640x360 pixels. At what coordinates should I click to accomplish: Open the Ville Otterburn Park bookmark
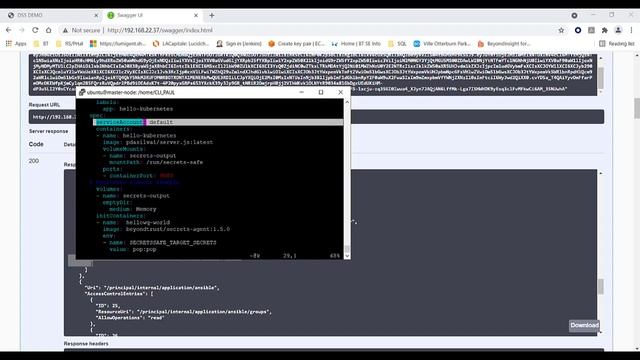pos(442,44)
